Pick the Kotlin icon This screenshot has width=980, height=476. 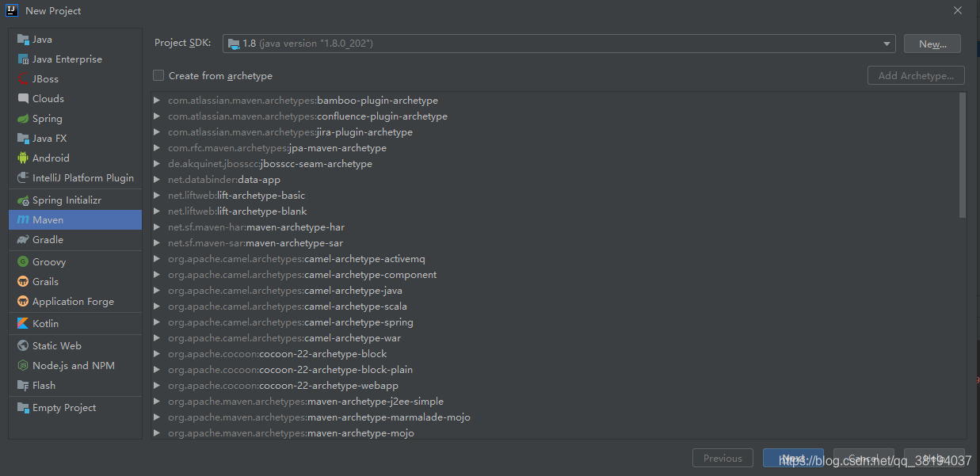pos(24,324)
